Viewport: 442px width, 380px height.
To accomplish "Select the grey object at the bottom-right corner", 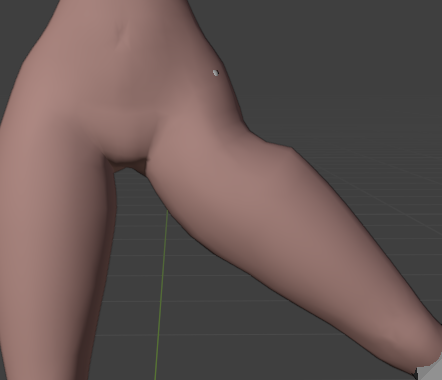I will 430,369.
